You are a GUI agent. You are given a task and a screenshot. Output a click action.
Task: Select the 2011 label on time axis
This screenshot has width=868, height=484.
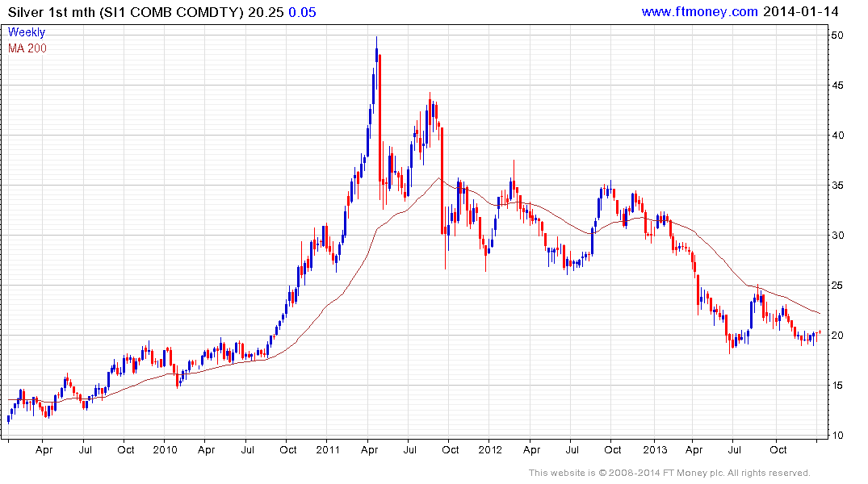[328, 449]
